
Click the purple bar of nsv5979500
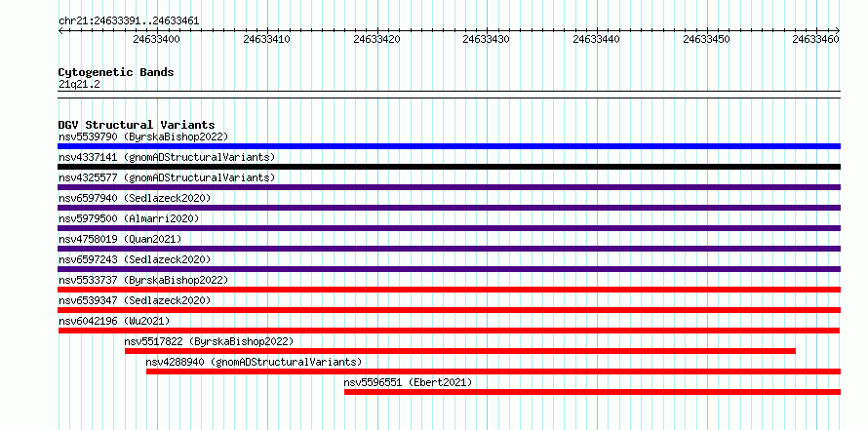coord(449,228)
